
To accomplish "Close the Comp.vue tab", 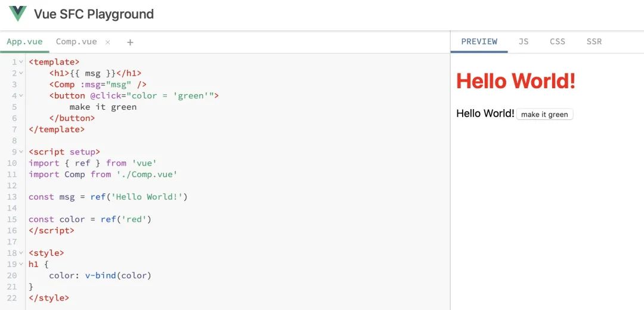I will pos(107,42).
